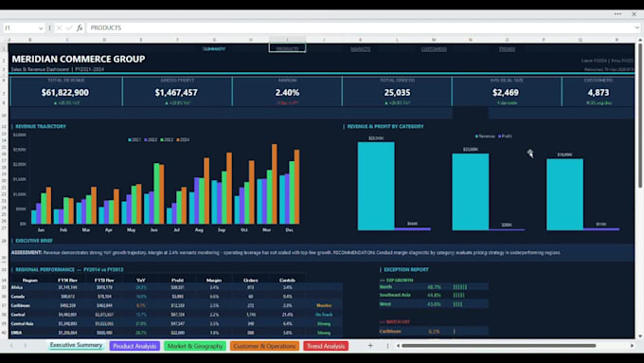Select the Customer & Operations sheet tab
644x363 pixels.
(264, 346)
